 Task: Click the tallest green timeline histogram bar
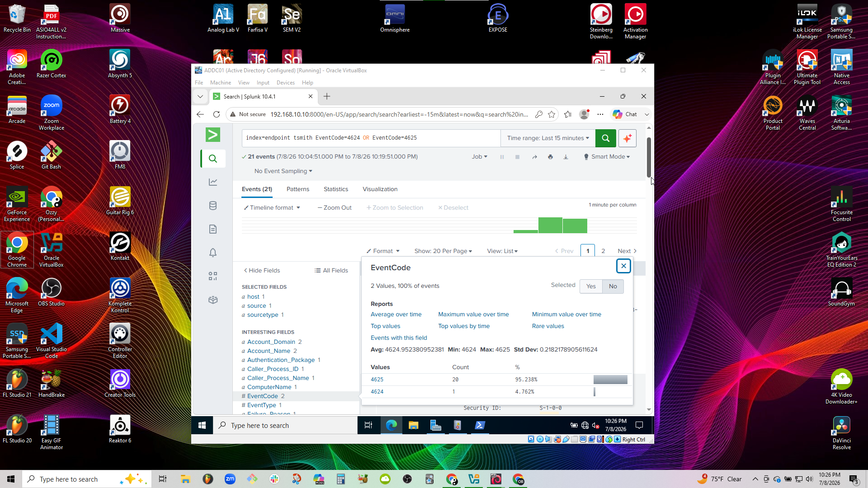point(550,225)
